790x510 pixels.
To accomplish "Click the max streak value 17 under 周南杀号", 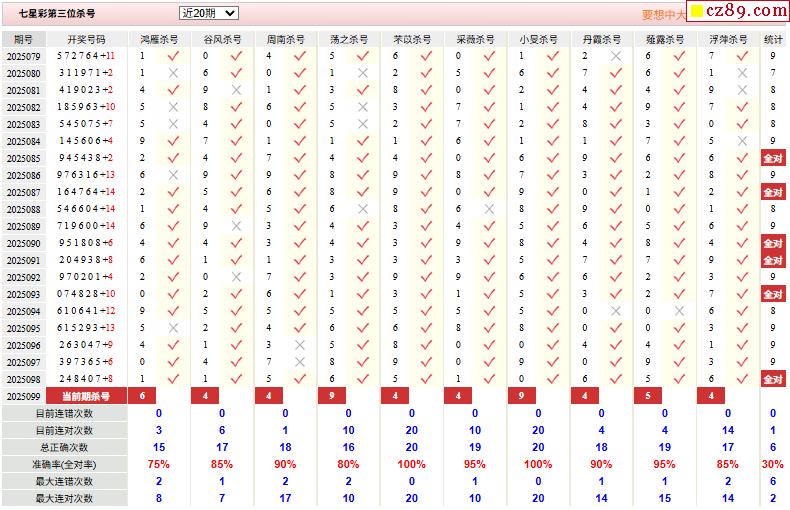I will click(x=285, y=498).
